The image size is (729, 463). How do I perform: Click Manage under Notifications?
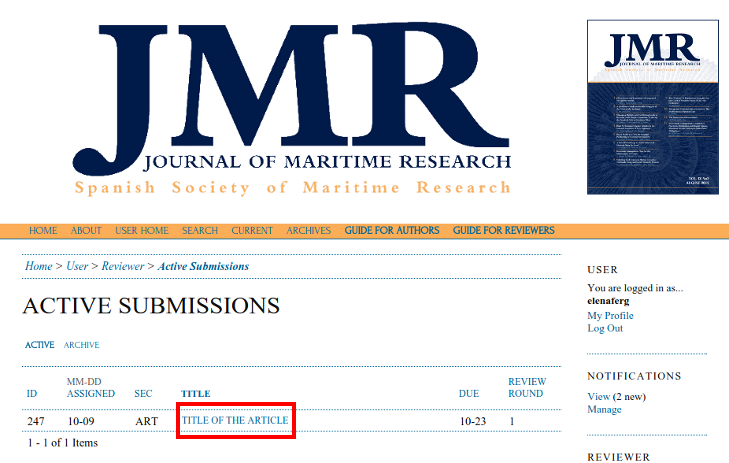(604, 410)
